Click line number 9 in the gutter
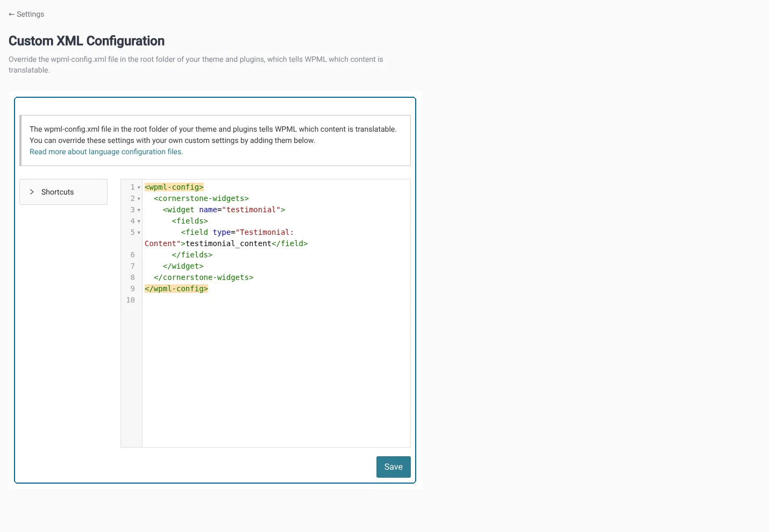The height and width of the screenshot is (532, 769). (133, 289)
